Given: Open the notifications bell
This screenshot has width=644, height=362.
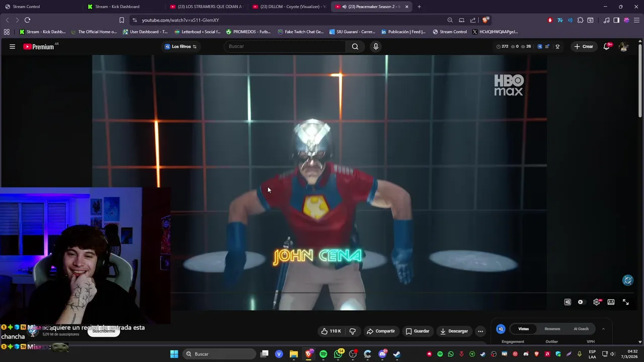Looking at the screenshot, I should click(x=607, y=46).
